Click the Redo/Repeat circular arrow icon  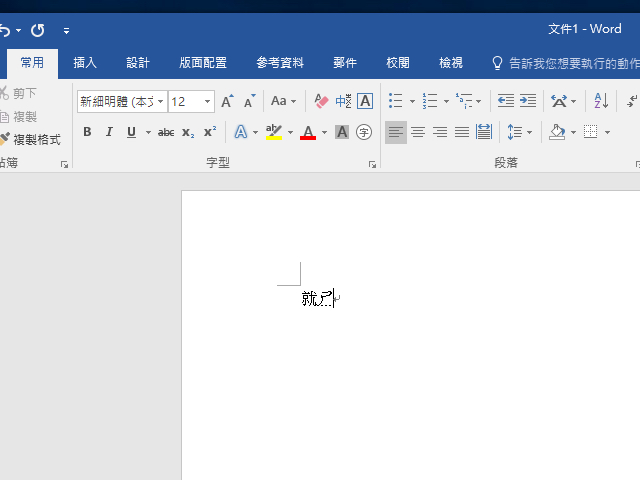[x=38, y=30]
